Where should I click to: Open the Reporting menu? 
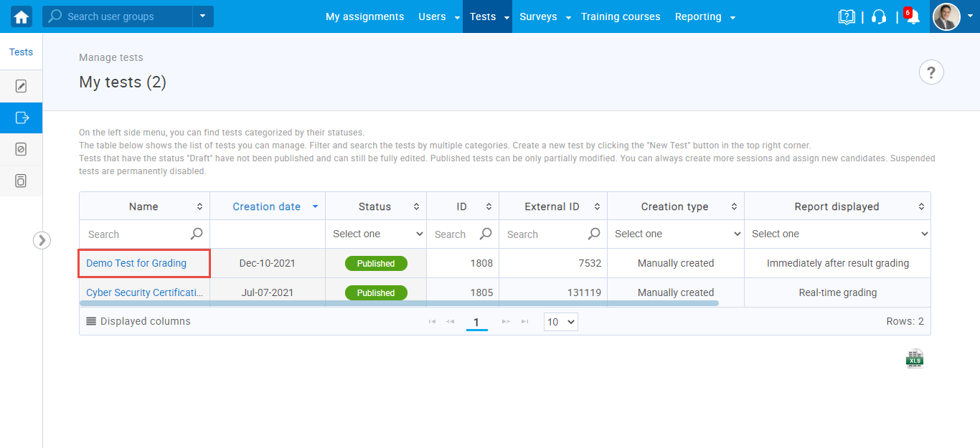[x=705, y=16]
